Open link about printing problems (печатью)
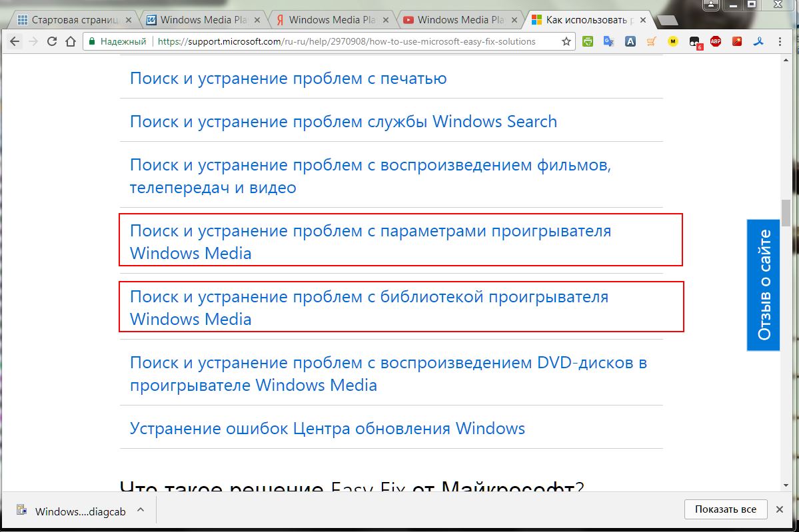This screenshot has height=532, width=799. [288, 79]
